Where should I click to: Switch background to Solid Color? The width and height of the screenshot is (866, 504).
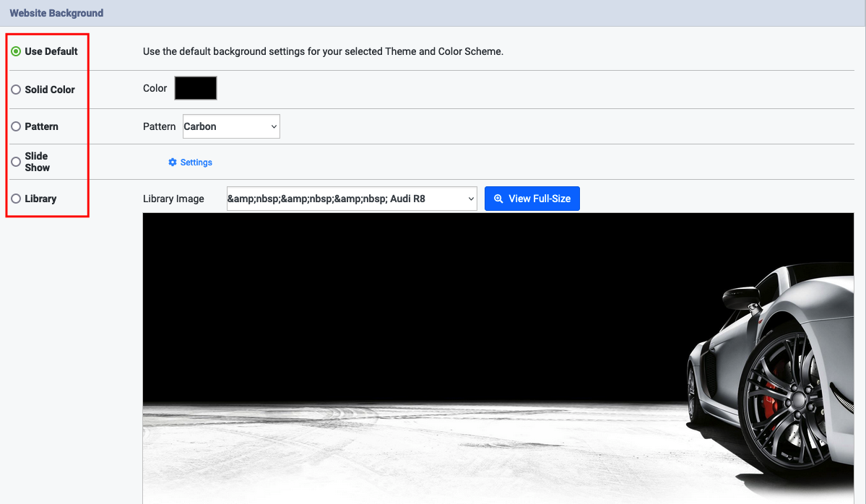point(15,89)
